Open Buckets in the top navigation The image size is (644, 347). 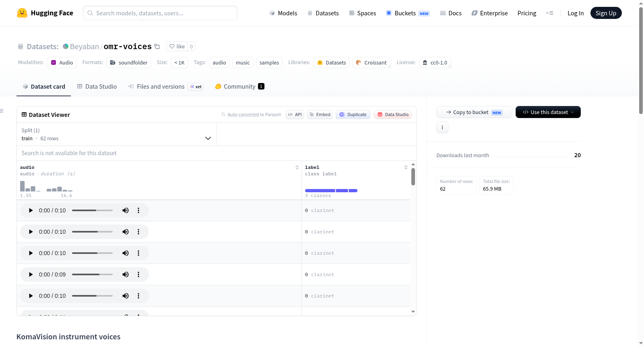408,13
